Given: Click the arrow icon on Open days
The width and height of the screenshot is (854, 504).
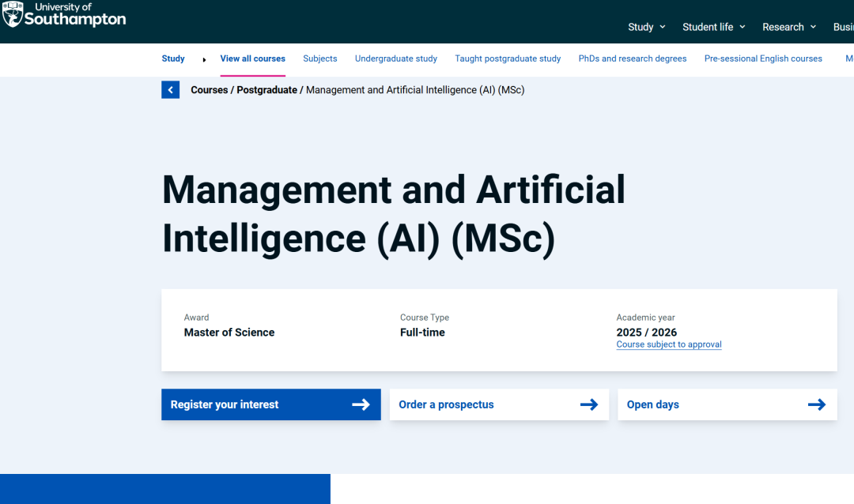Looking at the screenshot, I should 816,404.
